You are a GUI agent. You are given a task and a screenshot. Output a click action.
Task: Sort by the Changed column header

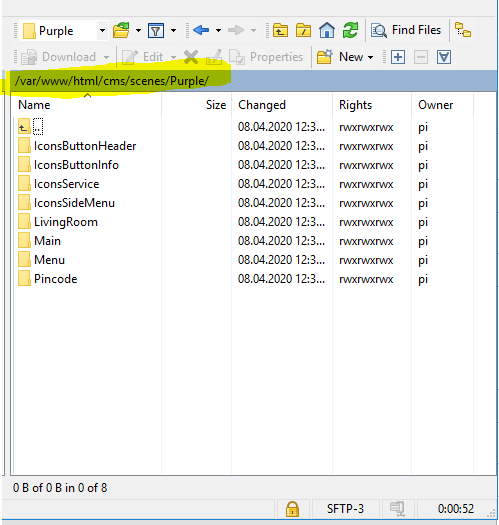[262, 105]
